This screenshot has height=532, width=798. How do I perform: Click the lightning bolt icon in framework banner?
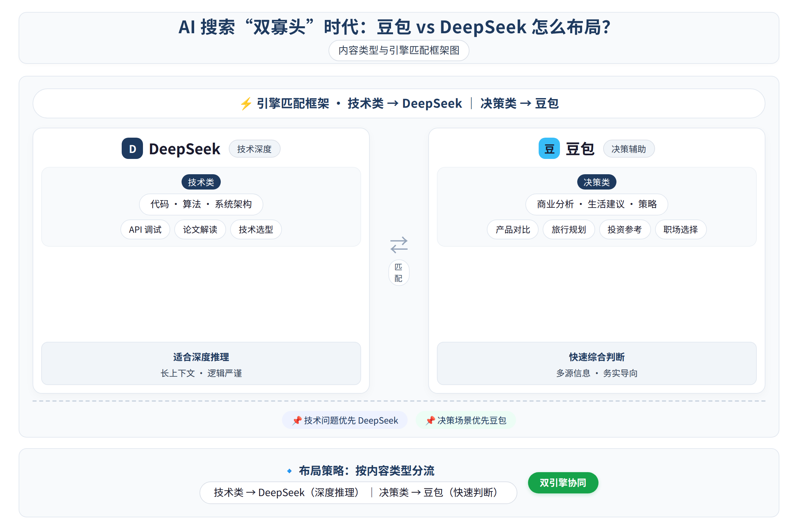pyautogui.click(x=246, y=103)
